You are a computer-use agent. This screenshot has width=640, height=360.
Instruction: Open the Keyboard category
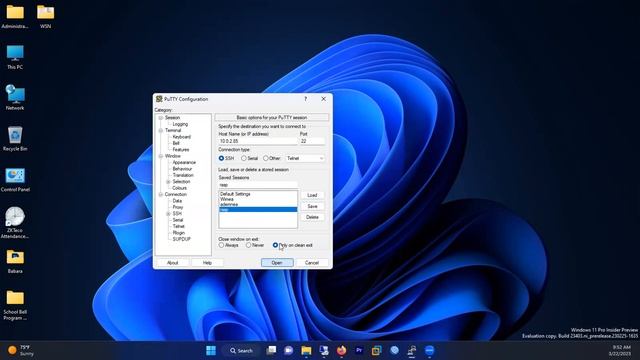[x=181, y=137]
